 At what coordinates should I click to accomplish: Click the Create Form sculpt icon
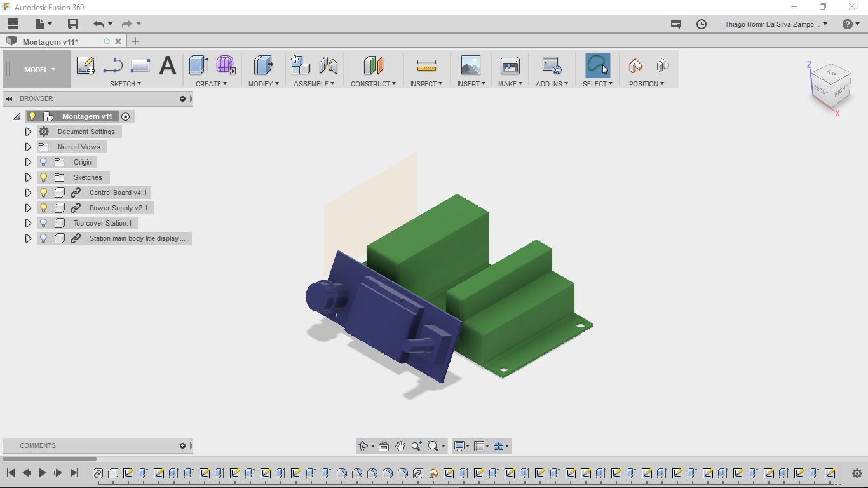point(226,65)
